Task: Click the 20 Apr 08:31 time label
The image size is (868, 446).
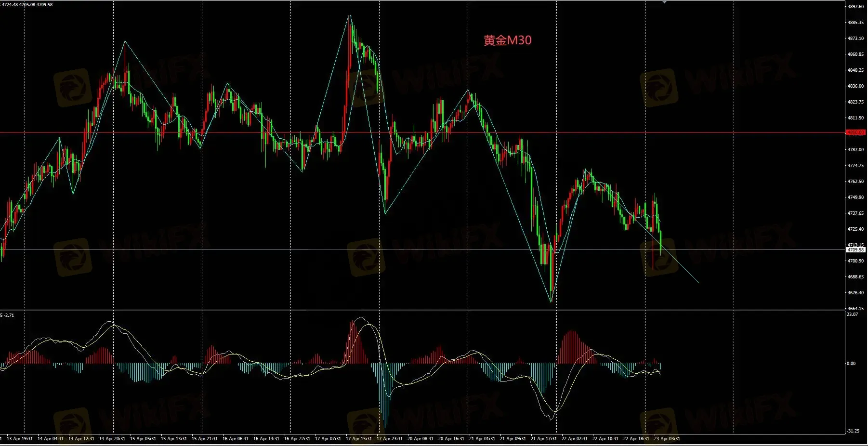Action: point(421,439)
